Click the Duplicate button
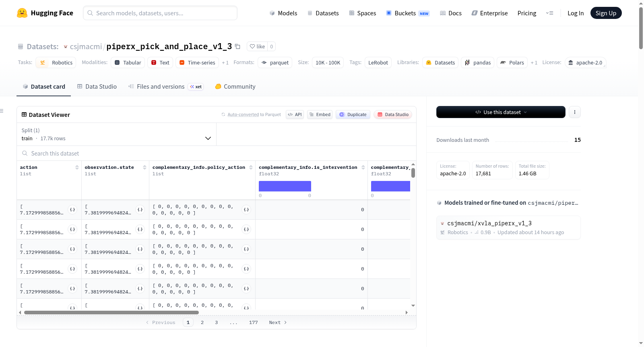644x347 pixels. [x=353, y=114]
